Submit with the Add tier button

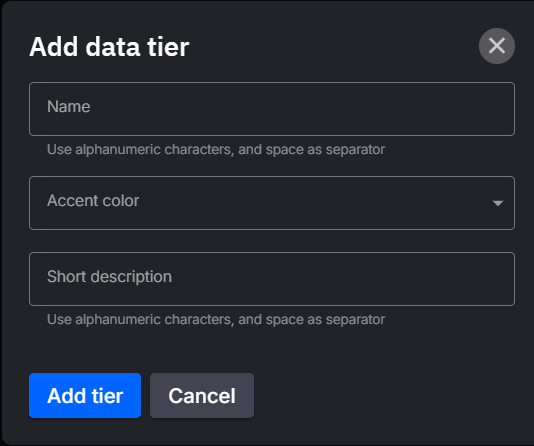[x=85, y=395]
